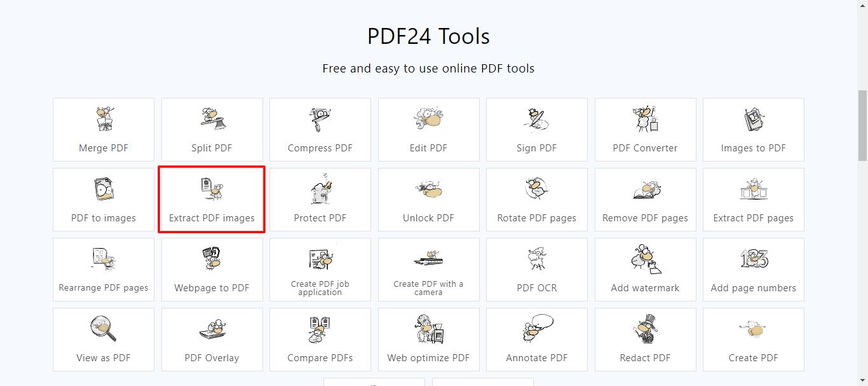868x386 pixels.
Task: Open the Images to PDF converter
Action: [x=753, y=130]
